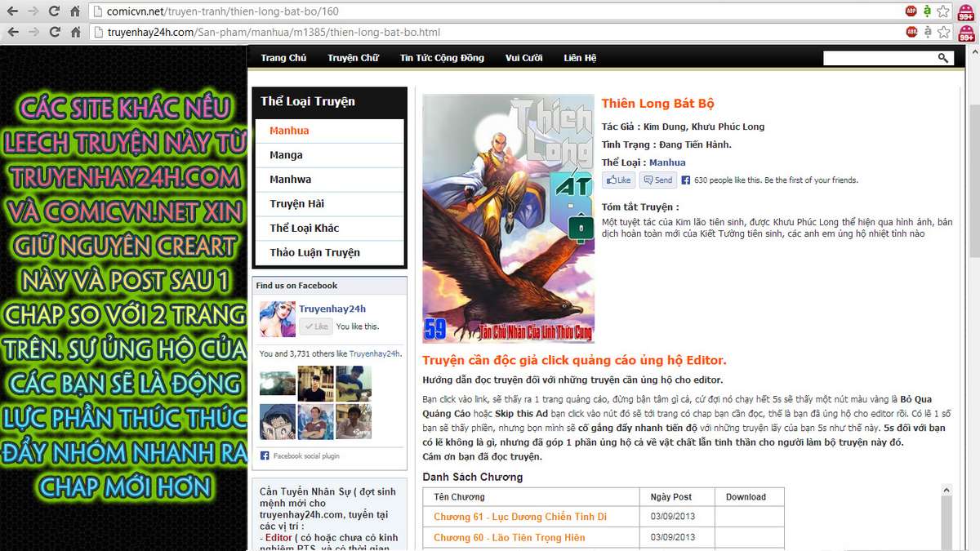
Task: Reload the truyenhay24h.com page
Action: (x=55, y=33)
